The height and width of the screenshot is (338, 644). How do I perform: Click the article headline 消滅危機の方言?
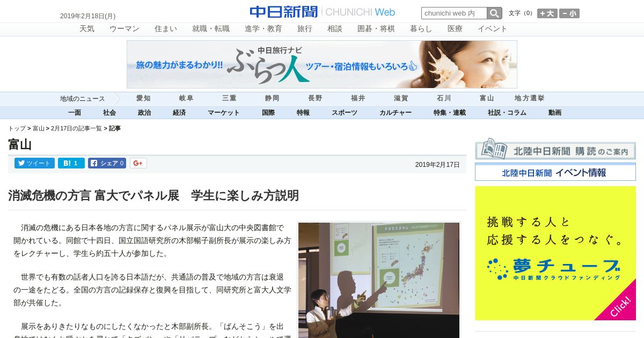[153, 196]
